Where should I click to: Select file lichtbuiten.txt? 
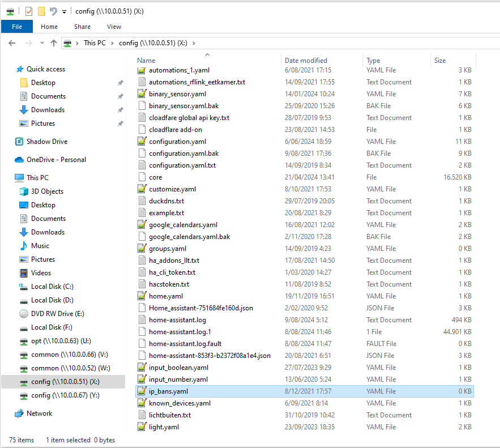click(x=170, y=415)
